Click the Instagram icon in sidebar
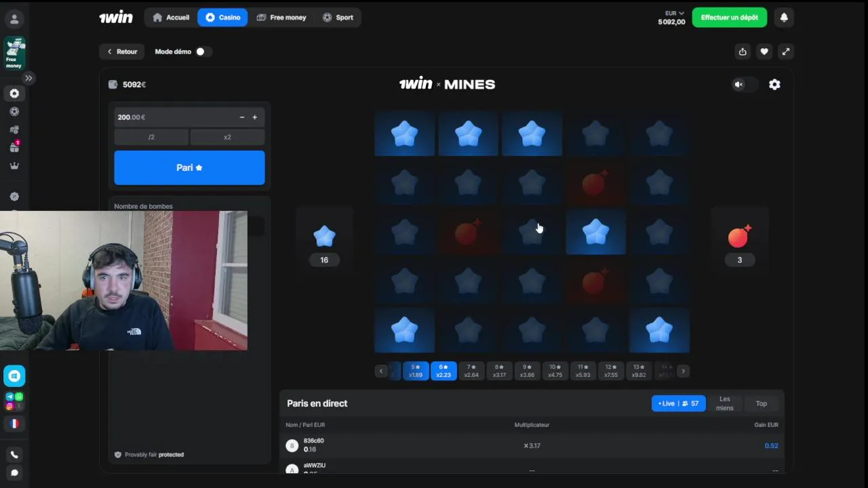This screenshot has width=868, height=488. click(9, 406)
